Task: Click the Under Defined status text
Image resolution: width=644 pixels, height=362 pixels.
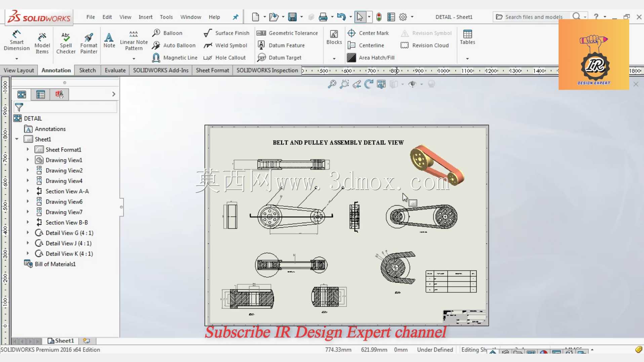Action: click(x=435, y=350)
